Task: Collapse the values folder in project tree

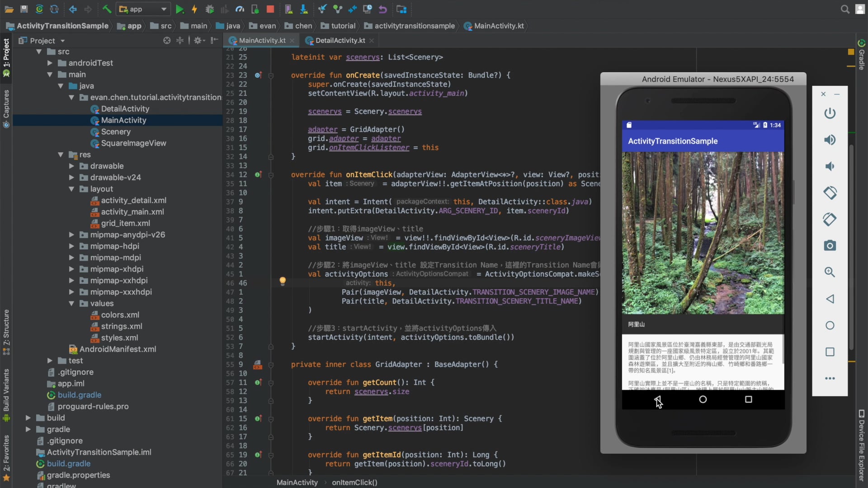Action: point(71,304)
